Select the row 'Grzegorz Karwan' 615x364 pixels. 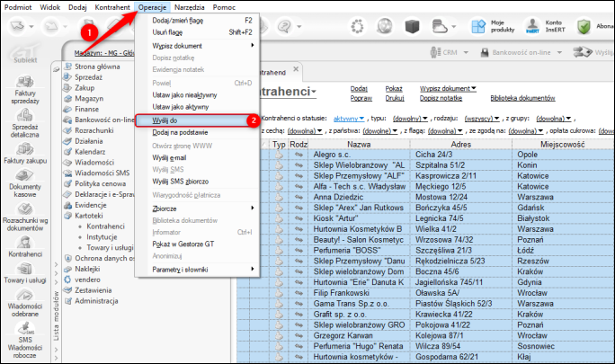pos(425,335)
